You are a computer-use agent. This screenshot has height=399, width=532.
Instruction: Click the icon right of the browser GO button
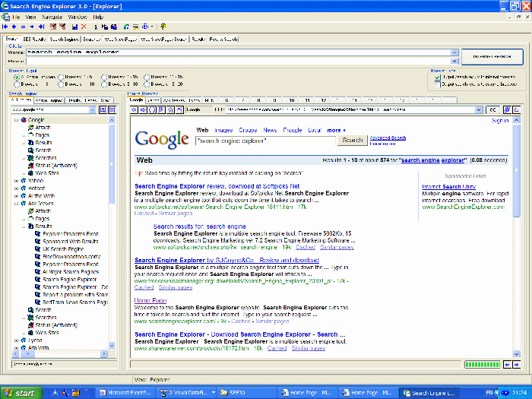point(507,109)
